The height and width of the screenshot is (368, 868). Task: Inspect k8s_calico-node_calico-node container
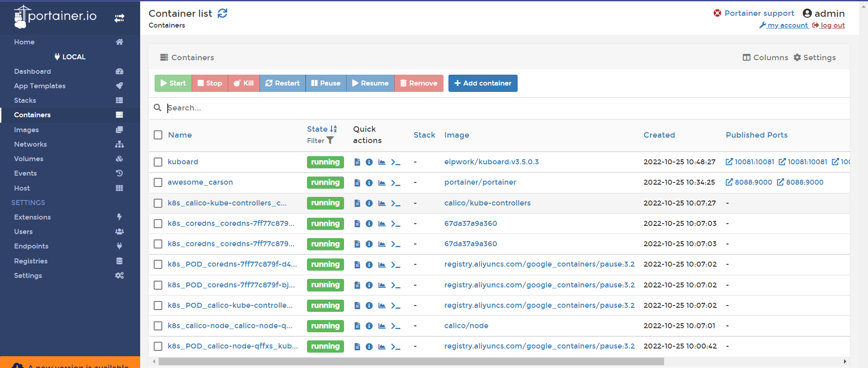369,326
